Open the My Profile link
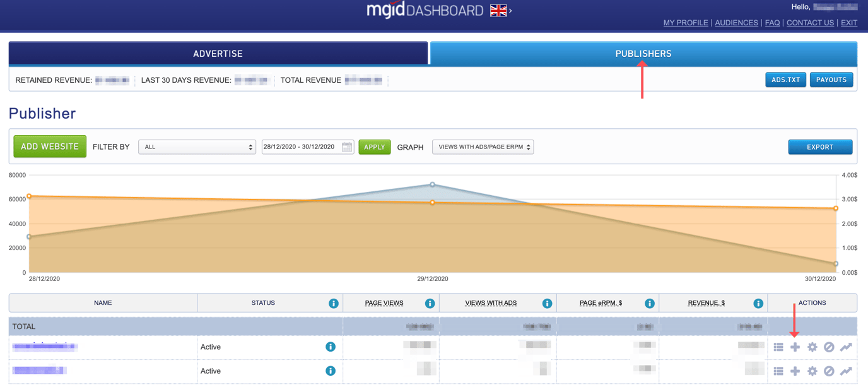The image size is (868, 389). click(x=685, y=23)
